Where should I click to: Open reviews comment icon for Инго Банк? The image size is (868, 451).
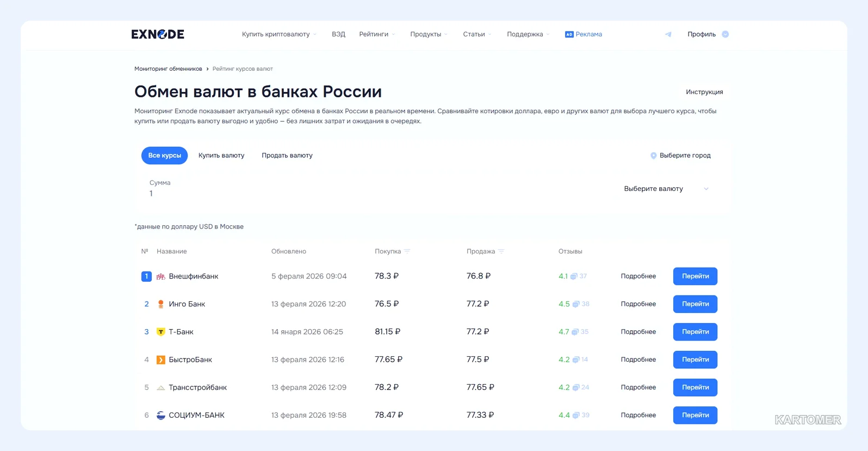pos(575,304)
